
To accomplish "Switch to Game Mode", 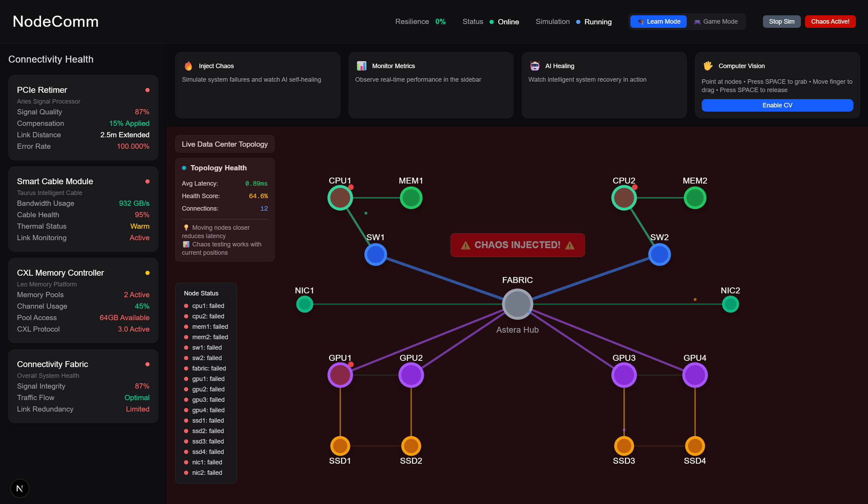I will tap(716, 22).
